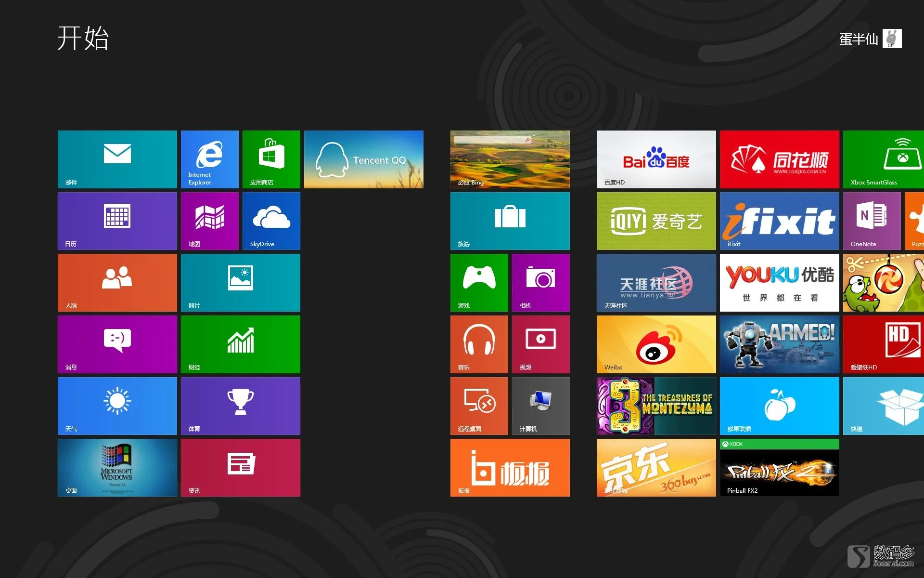
Task: Open the 同花顺 red tile
Action: pyautogui.click(x=780, y=159)
